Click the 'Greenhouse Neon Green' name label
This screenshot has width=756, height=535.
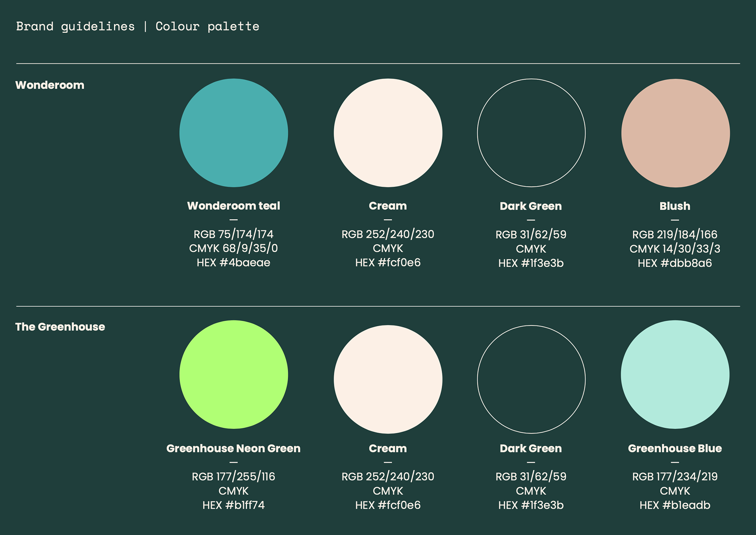[233, 448]
